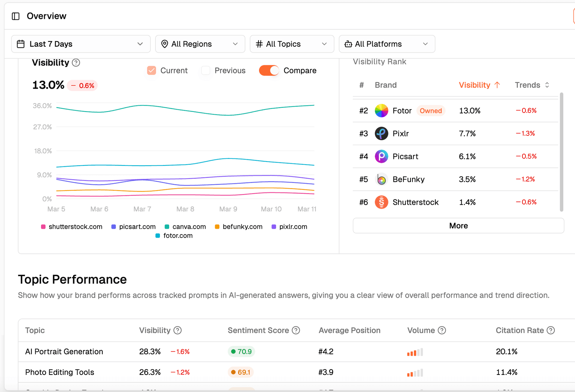This screenshot has height=392, width=575.
Task: Click volume bars icon for Photo Editing Tools
Action: (415, 373)
